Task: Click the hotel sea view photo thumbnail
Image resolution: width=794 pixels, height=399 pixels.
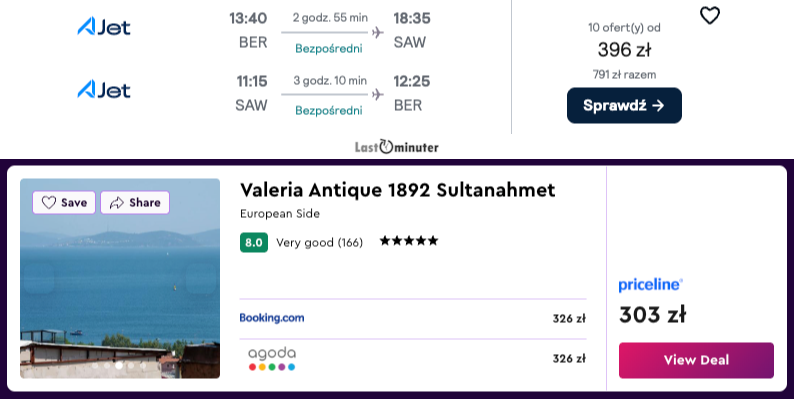Action: coord(120,278)
